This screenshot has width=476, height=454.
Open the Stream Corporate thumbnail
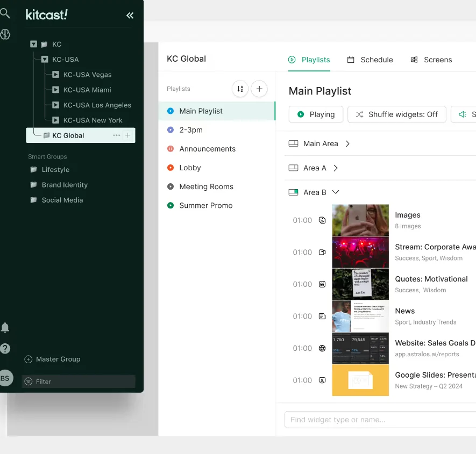[x=360, y=253]
